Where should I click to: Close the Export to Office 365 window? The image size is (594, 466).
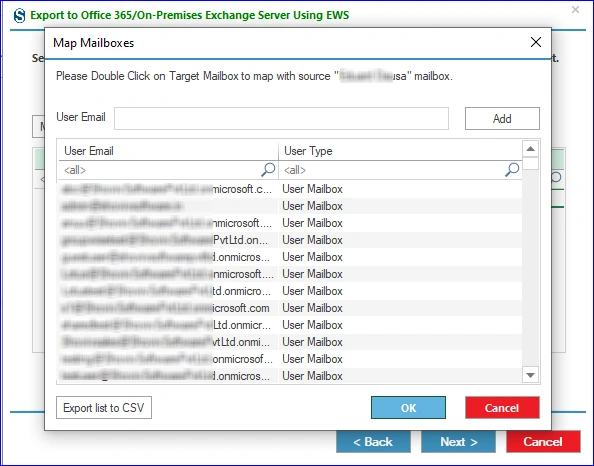(575, 9)
